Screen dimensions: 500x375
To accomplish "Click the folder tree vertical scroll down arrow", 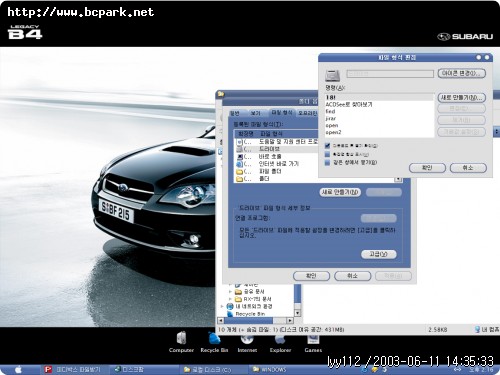I will click(297, 313).
